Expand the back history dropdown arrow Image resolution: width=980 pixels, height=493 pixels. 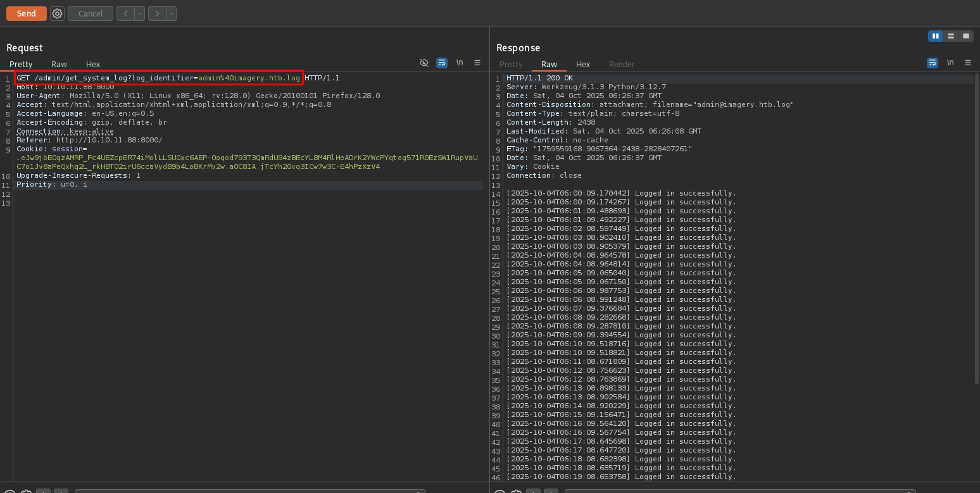[139, 13]
